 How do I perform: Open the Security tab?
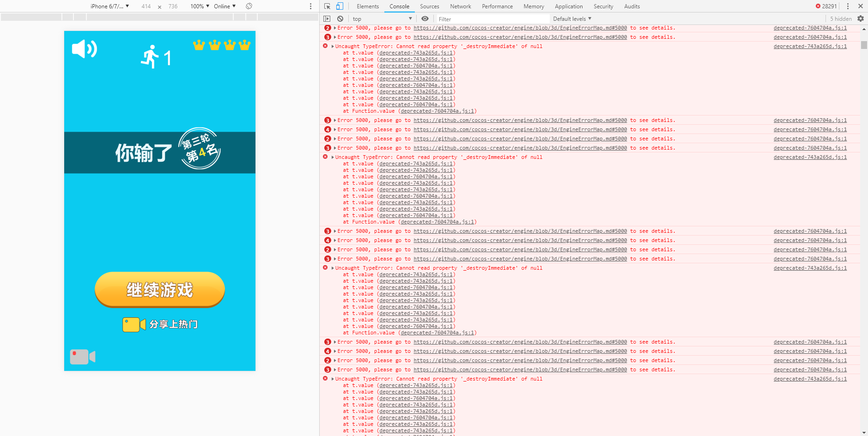point(603,6)
